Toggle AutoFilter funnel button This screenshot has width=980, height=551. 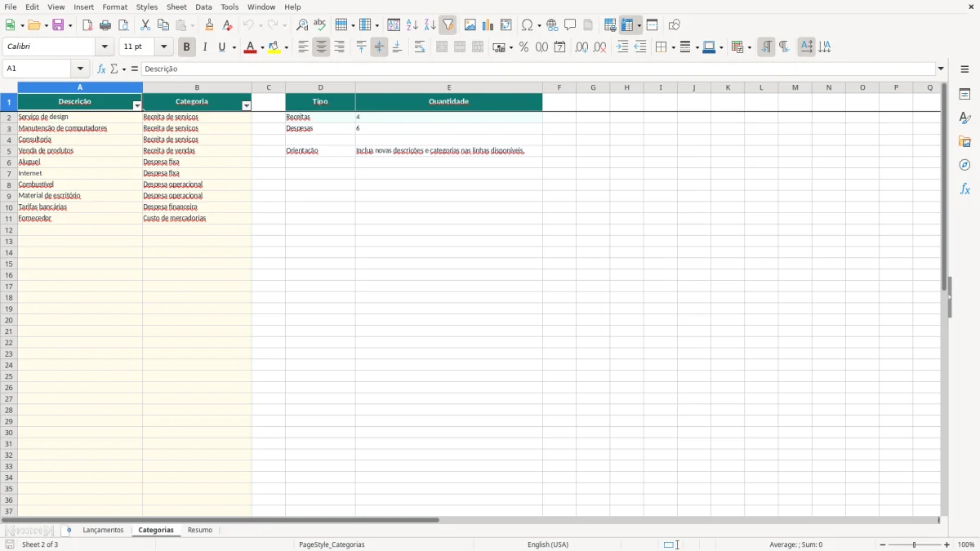coord(448,25)
